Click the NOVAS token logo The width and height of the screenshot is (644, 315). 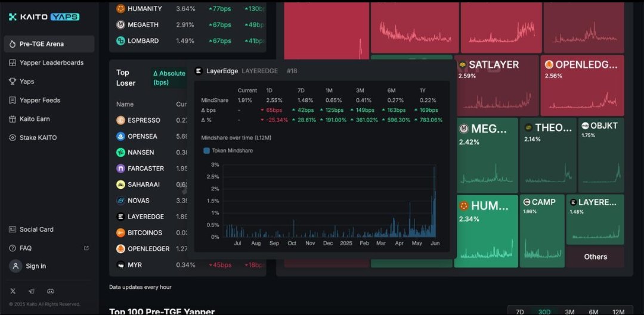tap(120, 201)
